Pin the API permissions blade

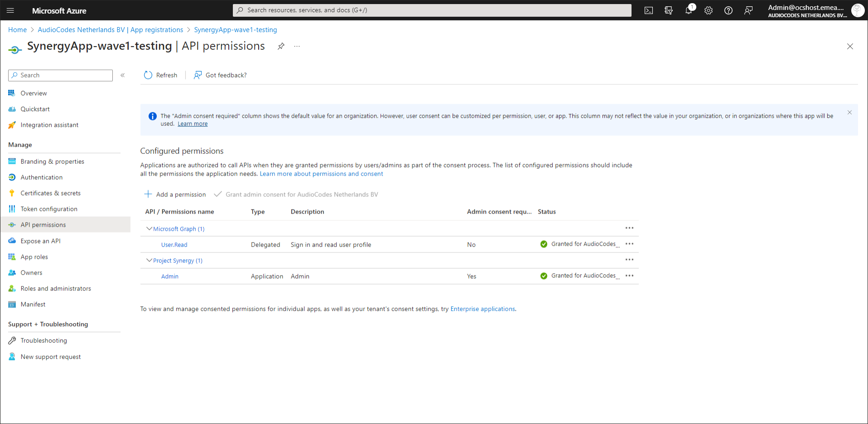click(281, 46)
